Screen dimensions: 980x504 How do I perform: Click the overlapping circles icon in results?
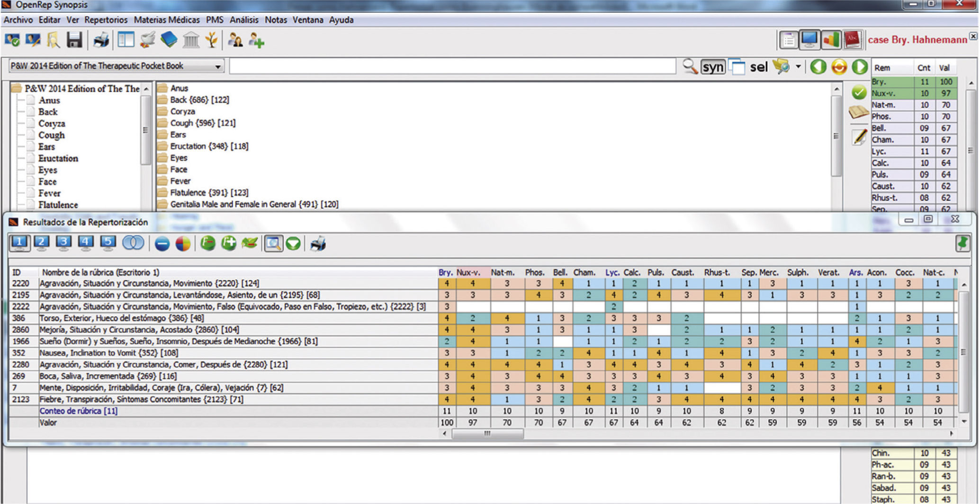click(133, 243)
